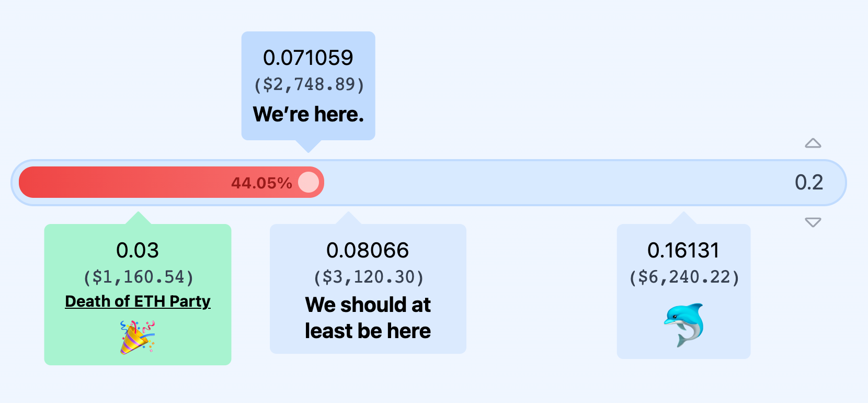Screen dimensions: 868x403
Task: Click the 44.05% percentage label
Action: click(261, 183)
